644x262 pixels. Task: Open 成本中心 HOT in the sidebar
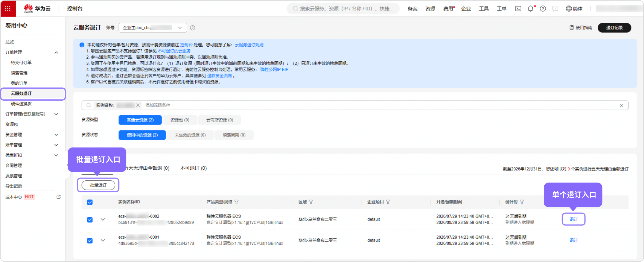point(20,197)
